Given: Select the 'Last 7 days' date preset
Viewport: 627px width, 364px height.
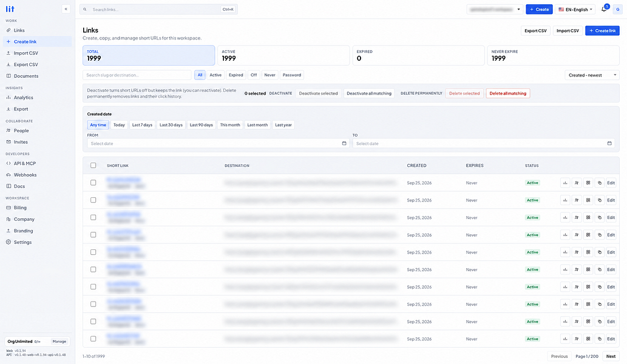Looking at the screenshot, I should point(143,125).
